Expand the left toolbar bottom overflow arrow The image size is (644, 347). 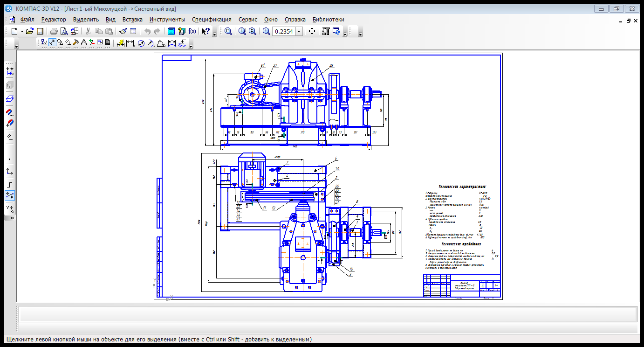pos(13,218)
